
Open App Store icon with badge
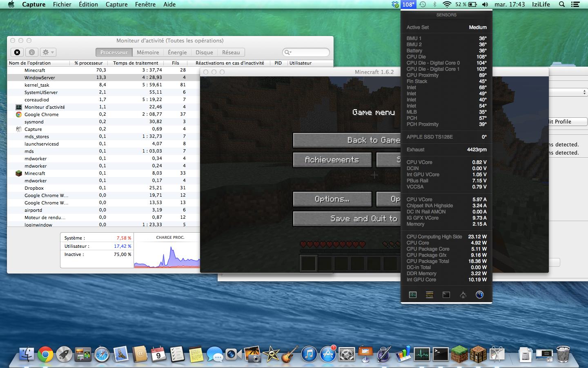pos(328,354)
